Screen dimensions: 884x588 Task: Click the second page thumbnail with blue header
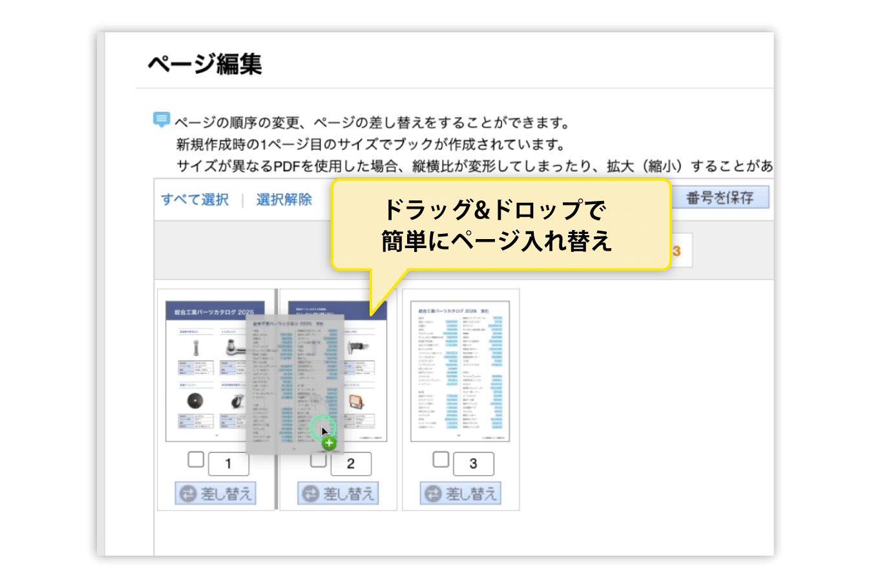pos(365,372)
